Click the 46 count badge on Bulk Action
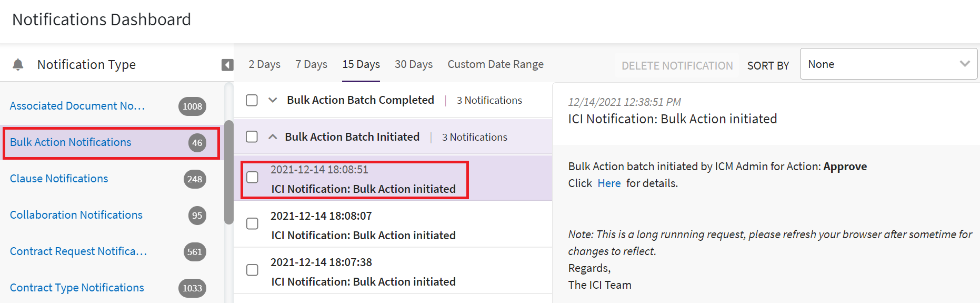The image size is (980, 303). (197, 143)
